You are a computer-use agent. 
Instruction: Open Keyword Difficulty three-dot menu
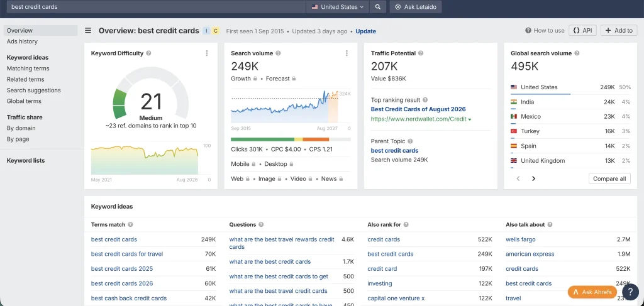[206, 53]
